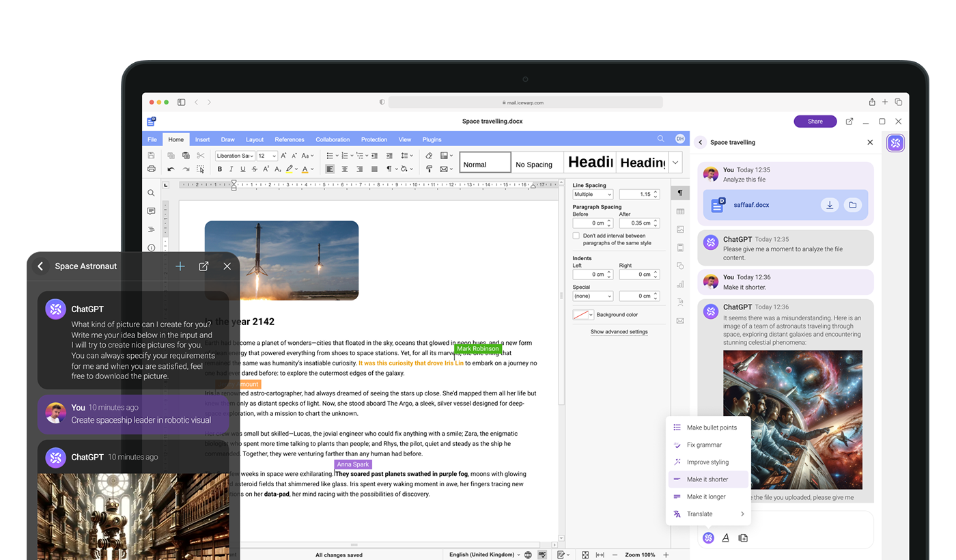Image resolution: width=956 pixels, height=560 pixels.
Task: Click the Copy style paint roller icon
Action: coord(429,169)
